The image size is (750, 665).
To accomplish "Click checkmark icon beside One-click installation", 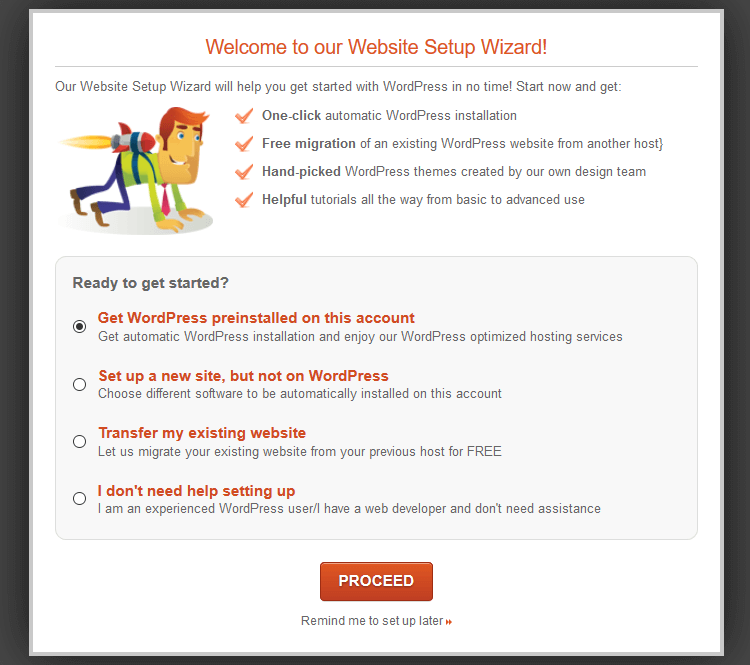I will [x=244, y=116].
